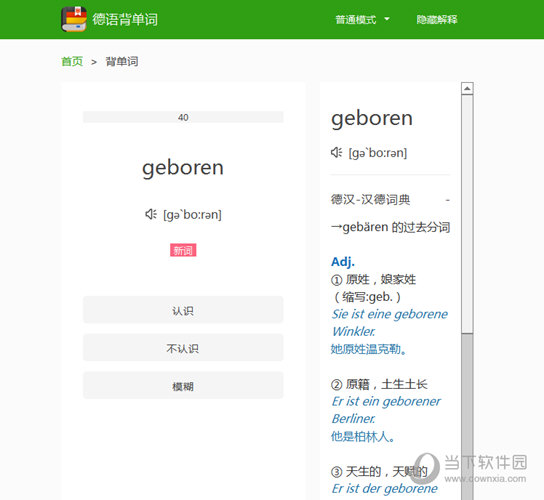Click example 'Sie ist eine geborene Winkler'
The height and width of the screenshot is (500, 544).
(x=389, y=323)
